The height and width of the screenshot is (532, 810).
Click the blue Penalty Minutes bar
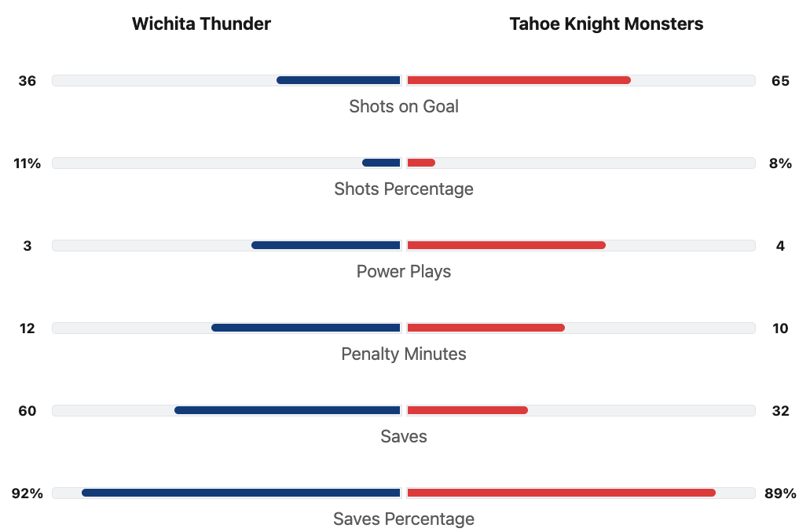click(306, 328)
